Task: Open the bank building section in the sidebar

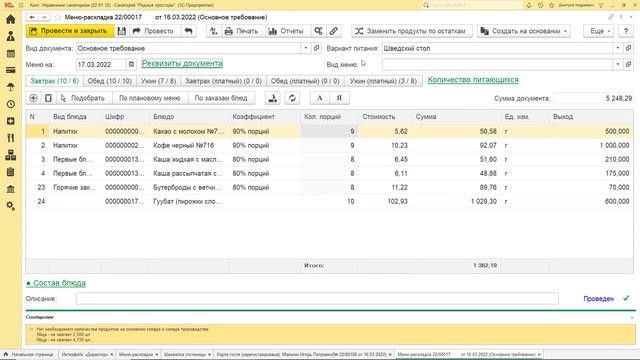Action: (11, 189)
